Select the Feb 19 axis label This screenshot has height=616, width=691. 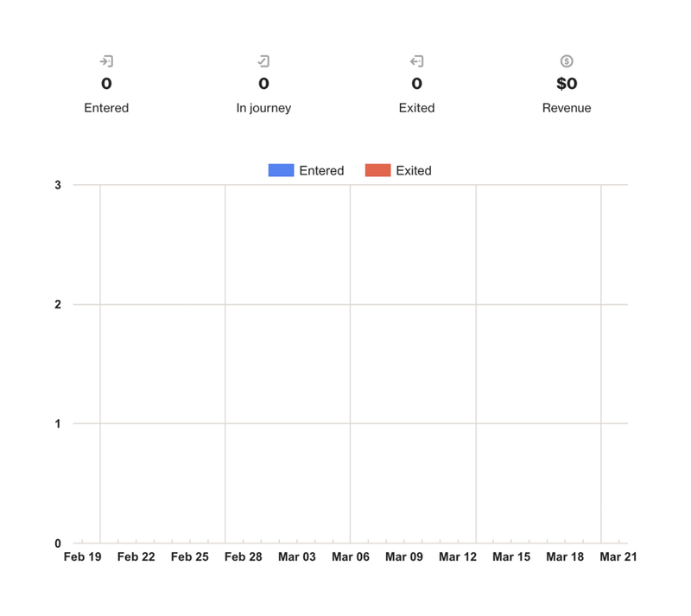point(83,556)
